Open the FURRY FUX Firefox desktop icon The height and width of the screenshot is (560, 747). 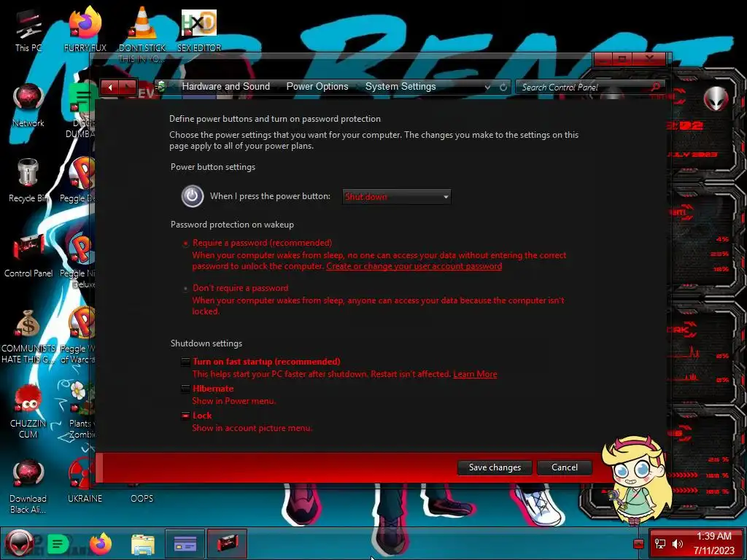pos(85,30)
